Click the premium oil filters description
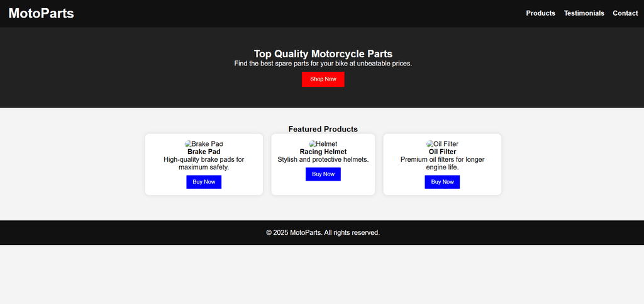This screenshot has width=644, height=304. click(x=442, y=164)
